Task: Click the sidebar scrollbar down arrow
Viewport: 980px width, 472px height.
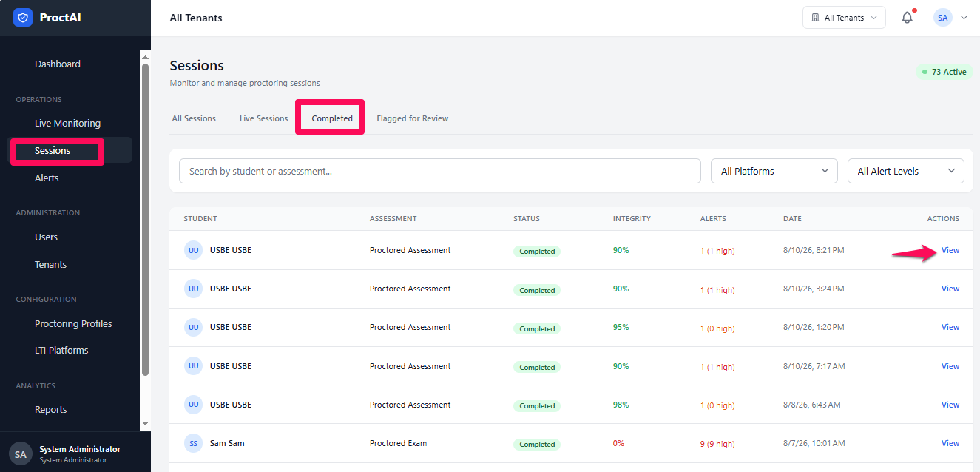Action: tap(146, 423)
